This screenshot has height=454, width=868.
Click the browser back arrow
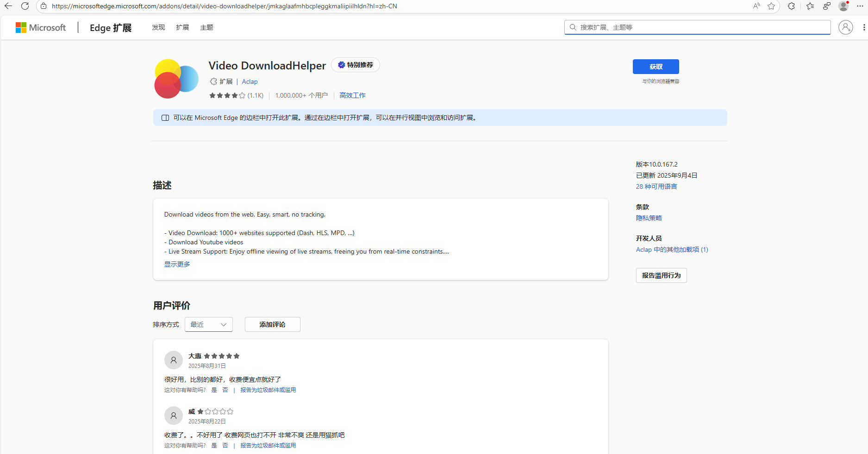[8, 6]
